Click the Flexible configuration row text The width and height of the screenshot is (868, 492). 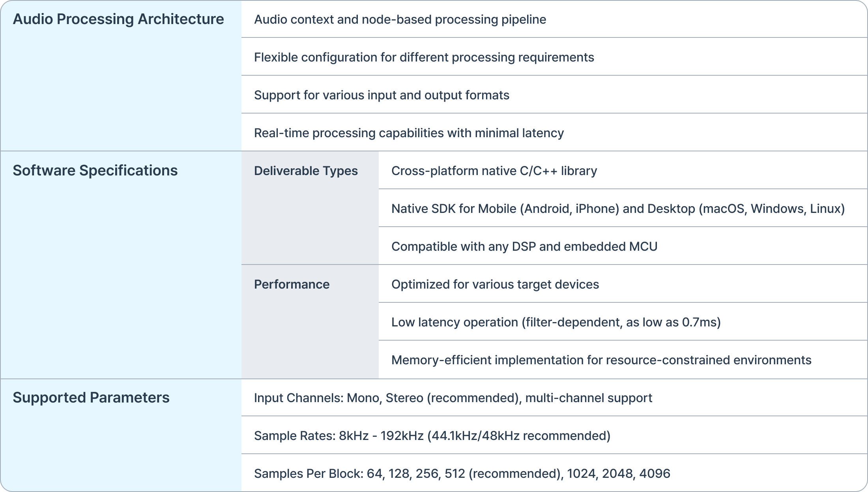424,57
